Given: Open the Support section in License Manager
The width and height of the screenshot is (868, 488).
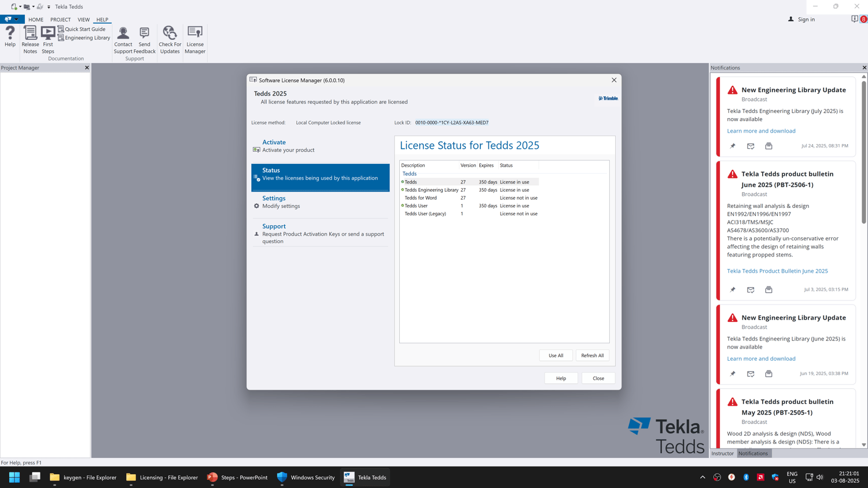Looking at the screenshot, I should tap(320, 233).
